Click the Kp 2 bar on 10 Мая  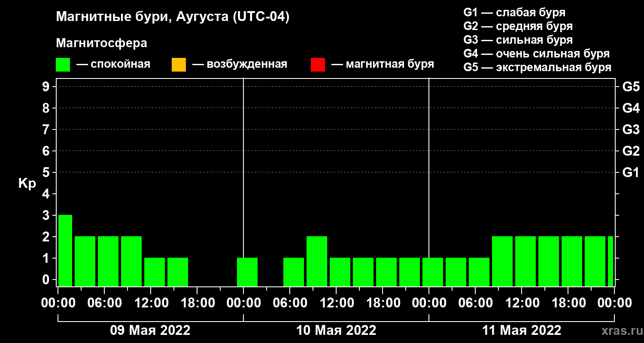pyautogui.click(x=317, y=261)
